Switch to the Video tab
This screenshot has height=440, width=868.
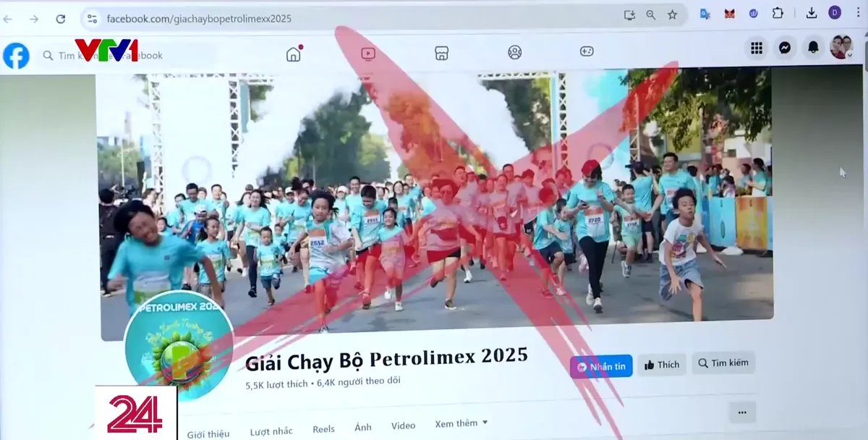coord(404,426)
